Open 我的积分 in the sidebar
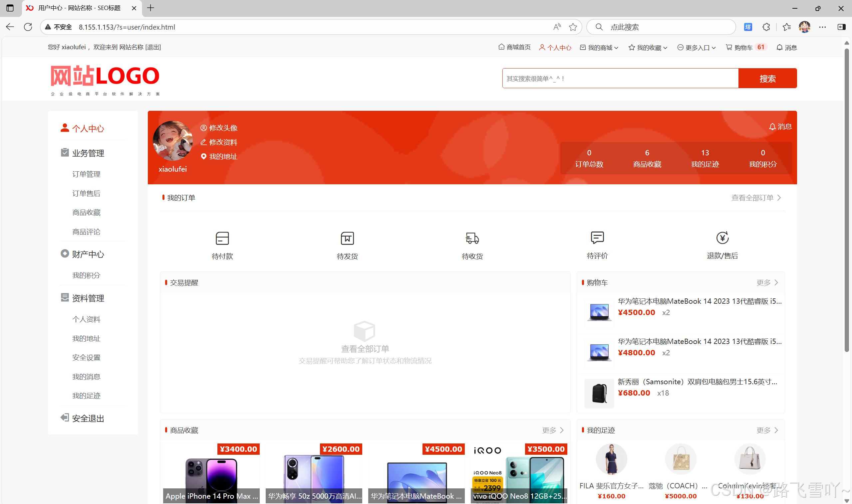This screenshot has width=852, height=504. tap(86, 275)
